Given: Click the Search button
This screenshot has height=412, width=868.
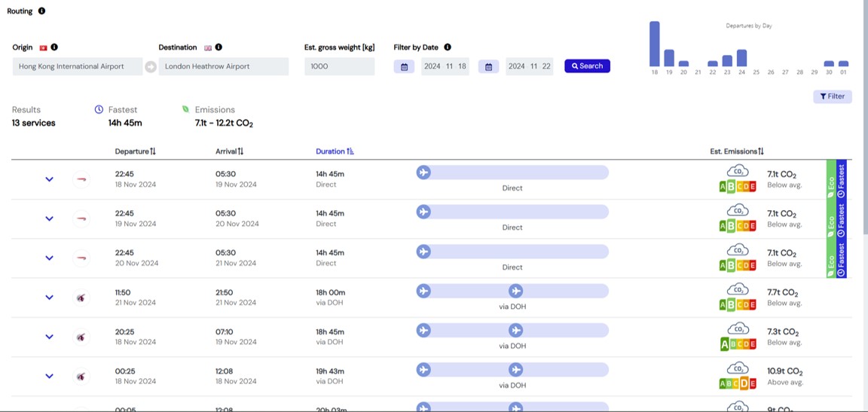Looking at the screenshot, I should pos(588,66).
